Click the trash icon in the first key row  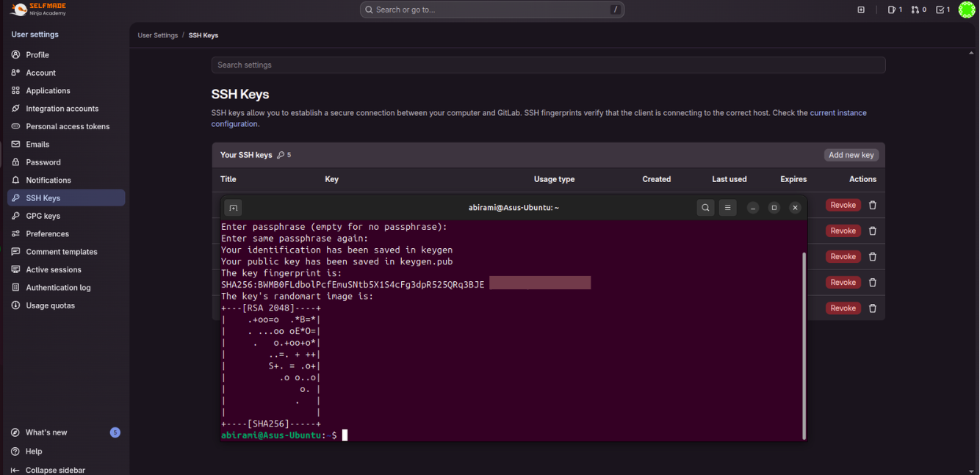point(873,206)
